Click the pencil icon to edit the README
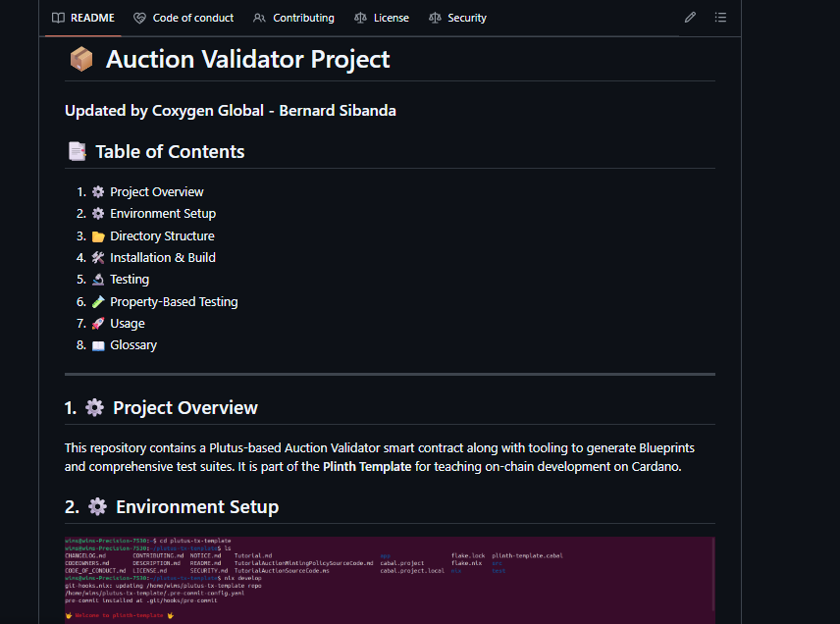Viewport: 840px width, 624px height. 690,17
